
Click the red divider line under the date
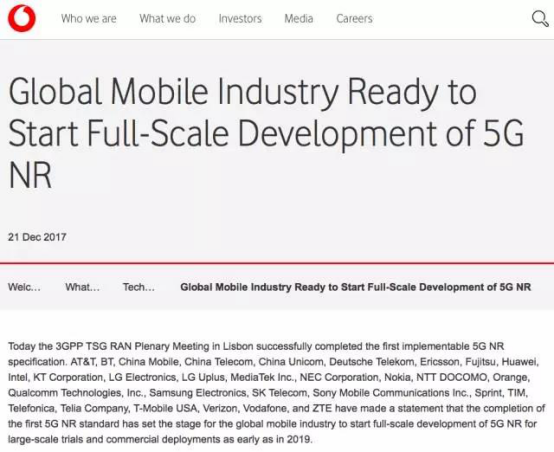pos(277,263)
